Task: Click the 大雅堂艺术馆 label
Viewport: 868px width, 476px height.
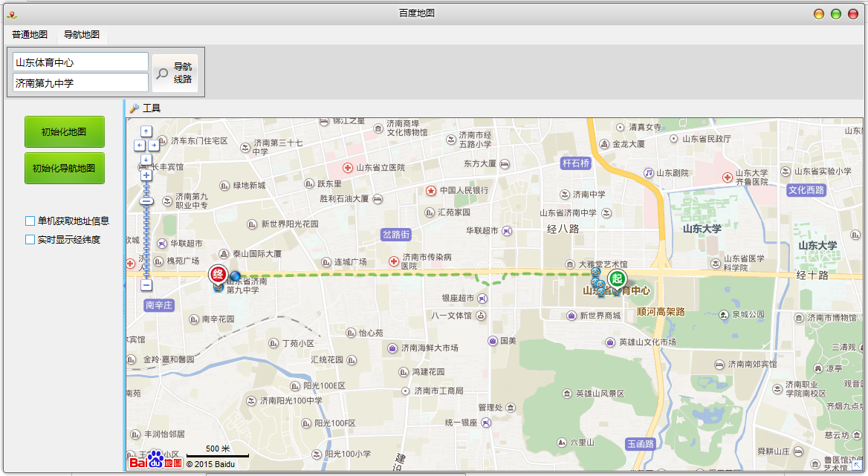Action: tap(603, 265)
